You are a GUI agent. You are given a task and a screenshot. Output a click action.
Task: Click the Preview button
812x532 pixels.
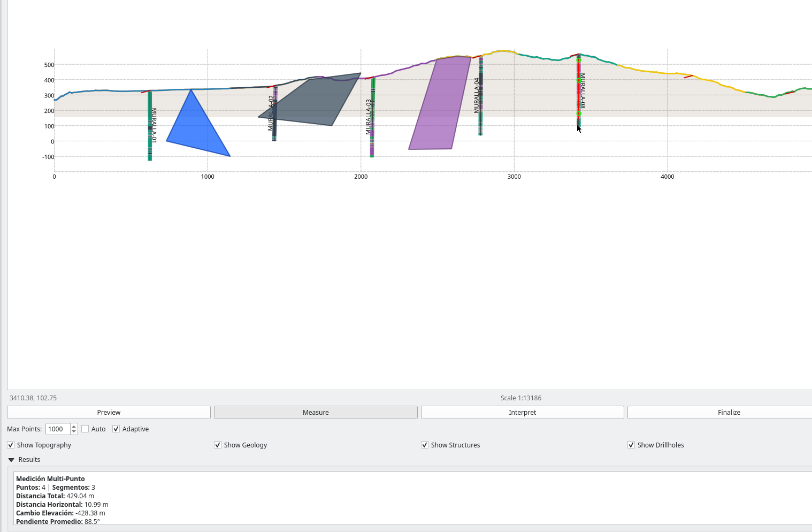(109, 412)
